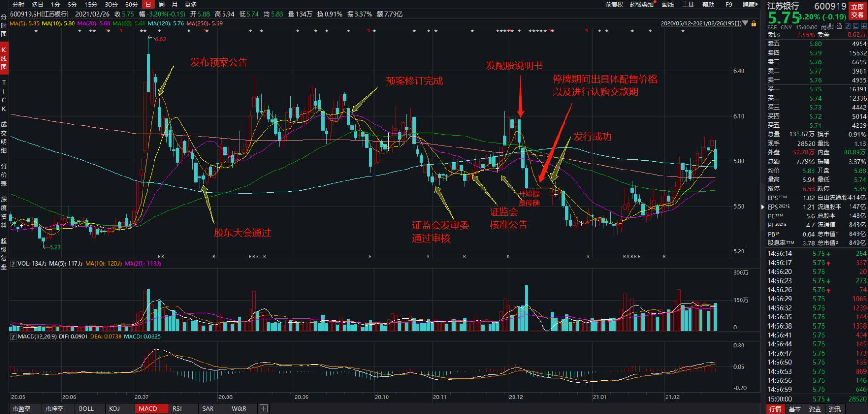Toggle the lock icon next to the date range

(754, 23)
